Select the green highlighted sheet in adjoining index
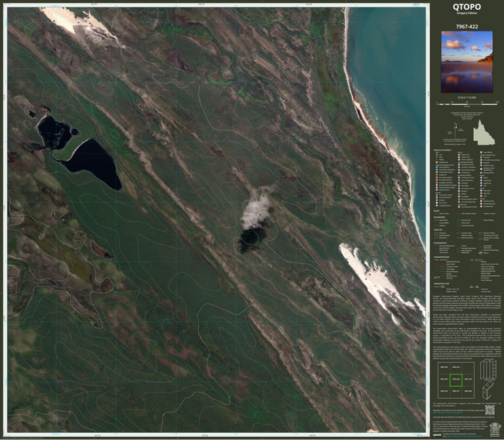Viewport: 504px width, 440px height. pos(456,380)
